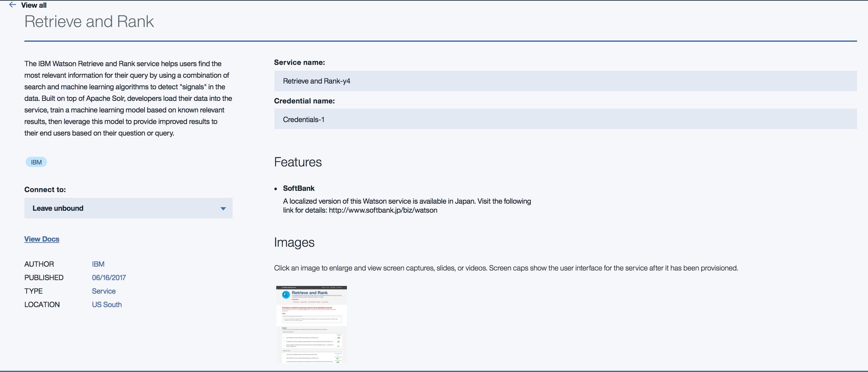Screen dimensions: 868x372
Task: Open the Connect to dropdown
Action: pyautogui.click(x=128, y=208)
